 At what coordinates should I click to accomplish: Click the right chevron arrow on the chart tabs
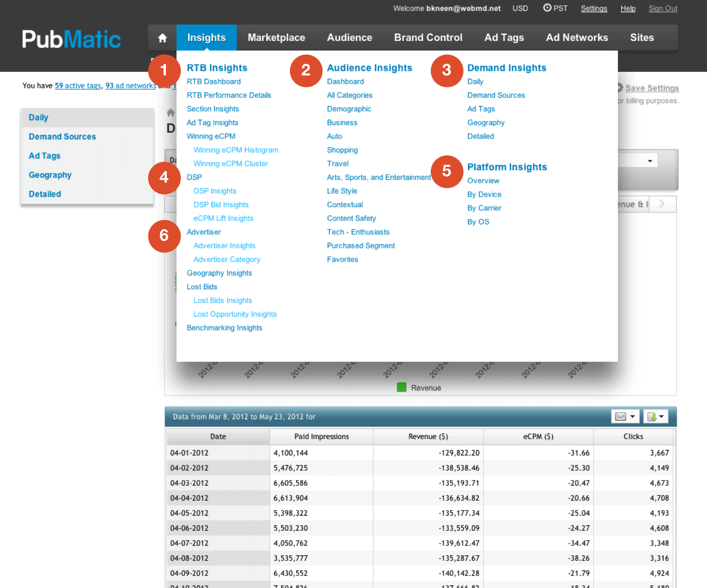click(x=662, y=204)
